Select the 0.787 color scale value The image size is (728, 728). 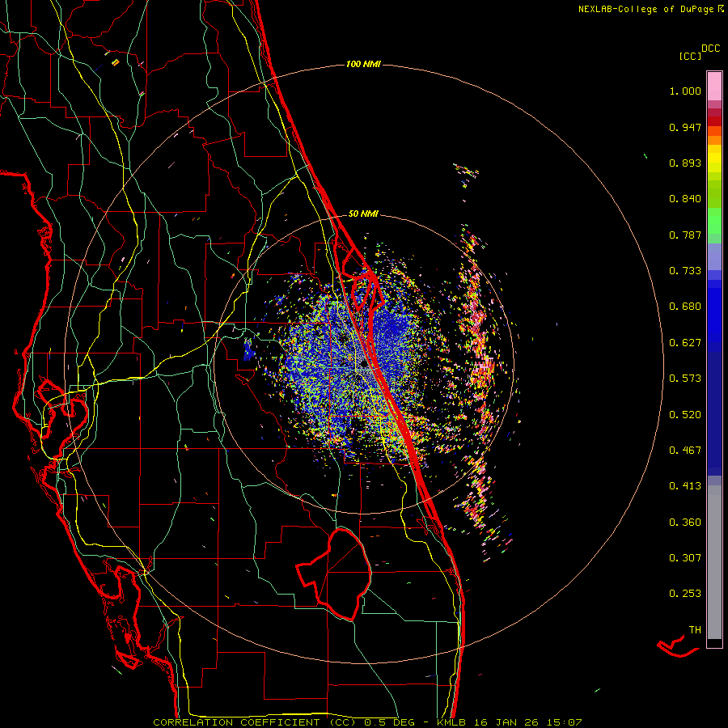pyautogui.click(x=685, y=235)
